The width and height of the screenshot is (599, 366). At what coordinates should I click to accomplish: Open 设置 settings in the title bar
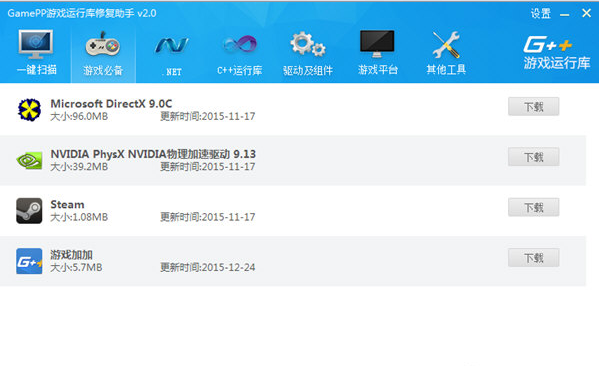(x=541, y=14)
